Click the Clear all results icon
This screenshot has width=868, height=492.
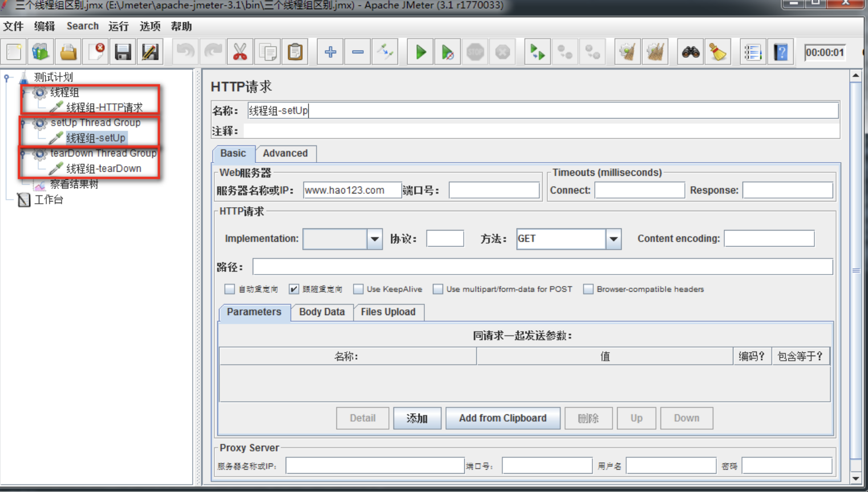tap(655, 52)
